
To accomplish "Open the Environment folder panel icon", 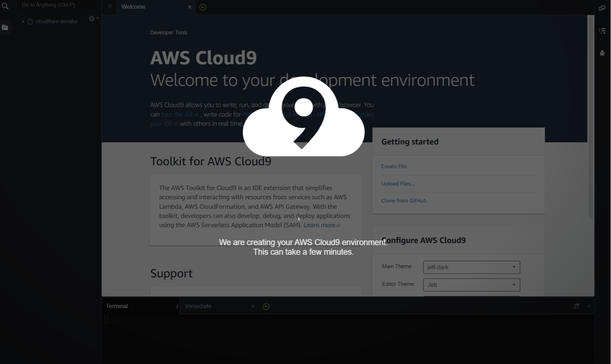I will (5, 28).
